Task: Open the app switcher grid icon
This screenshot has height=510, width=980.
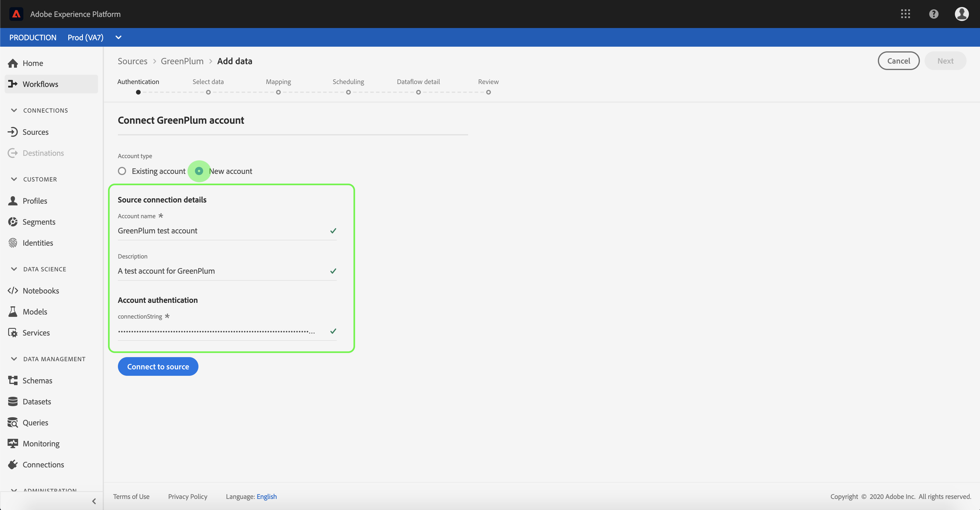Action: [905, 14]
